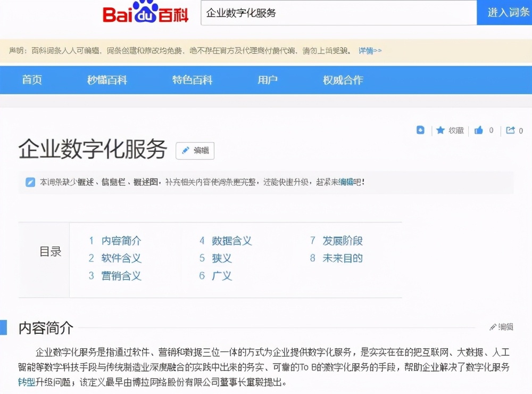
Task: Click the share icon next to the like button
Action: pyautogui.click(x=510, y=130)
